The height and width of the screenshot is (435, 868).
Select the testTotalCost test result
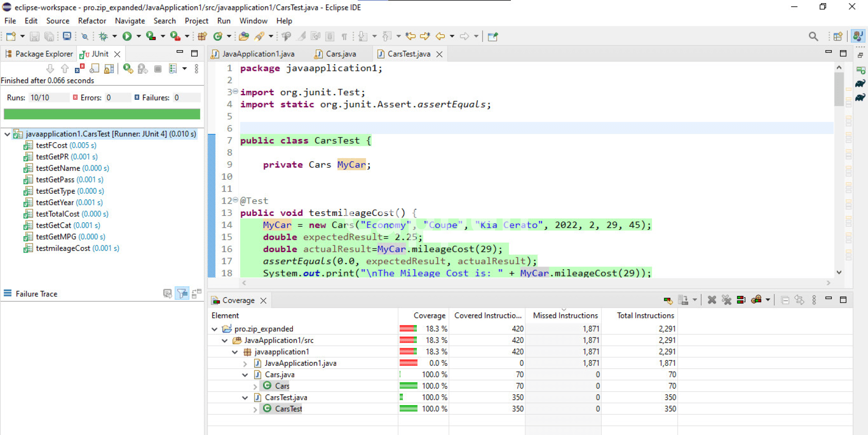point(57,214)
